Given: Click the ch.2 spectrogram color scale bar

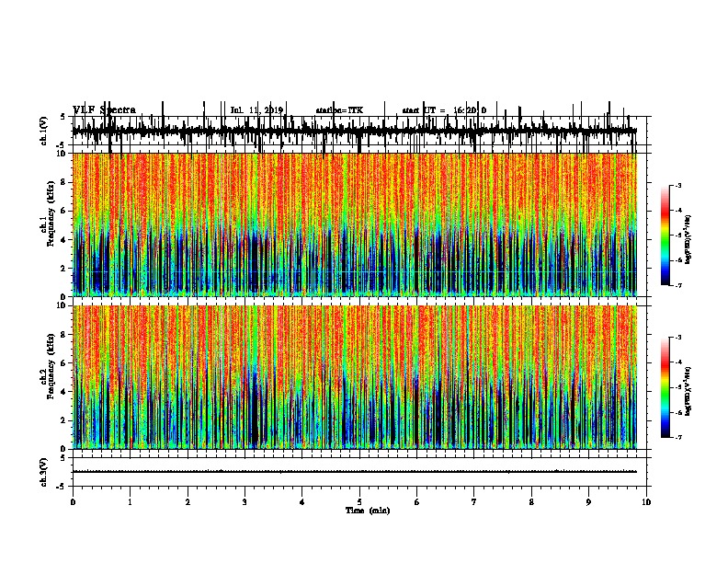Looking at the screenshot, I should coord(665,387).
